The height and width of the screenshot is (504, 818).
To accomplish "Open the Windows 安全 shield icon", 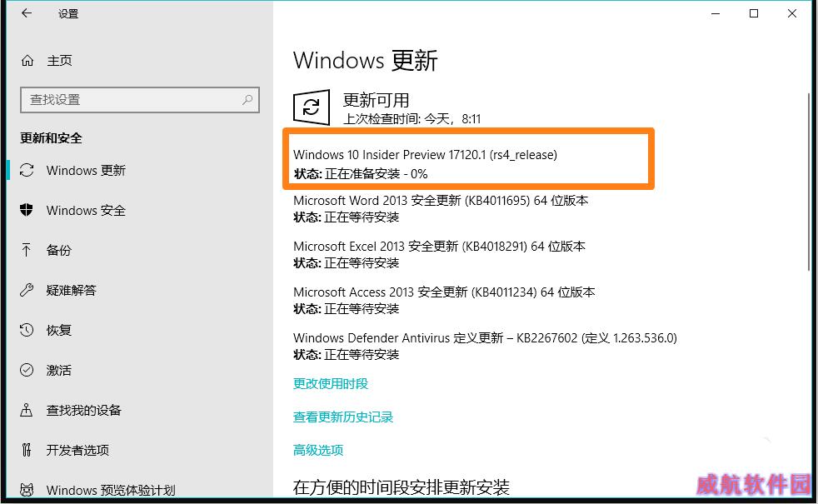I will coord(27,210).
